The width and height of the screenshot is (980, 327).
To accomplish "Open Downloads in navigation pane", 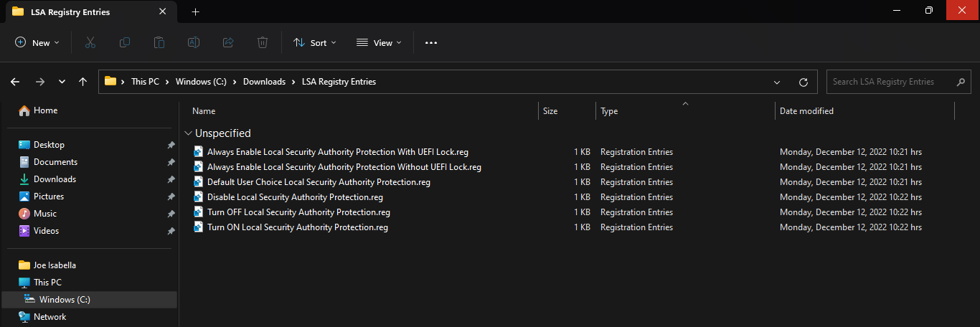I will tap(55, 179).
